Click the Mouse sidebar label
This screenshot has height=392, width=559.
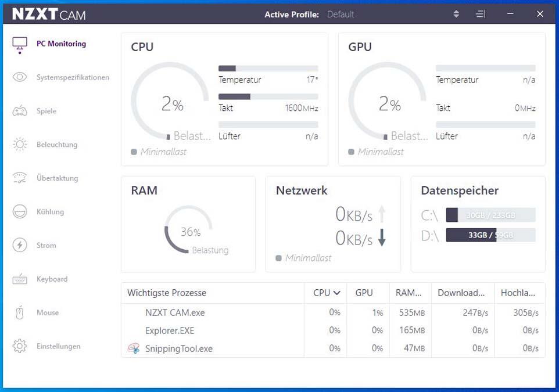coord(48,312)
